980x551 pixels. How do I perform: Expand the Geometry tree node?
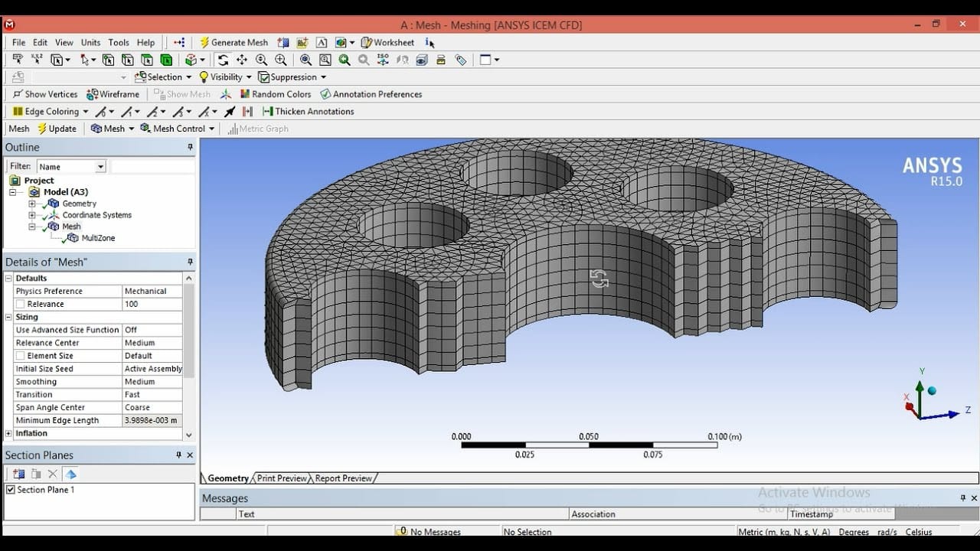click(32, 204)
